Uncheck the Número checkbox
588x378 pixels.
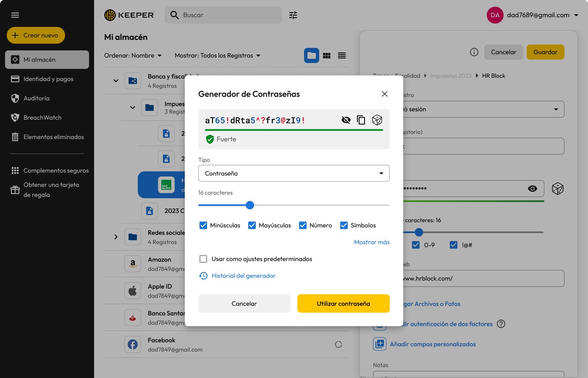click(302, 225)
